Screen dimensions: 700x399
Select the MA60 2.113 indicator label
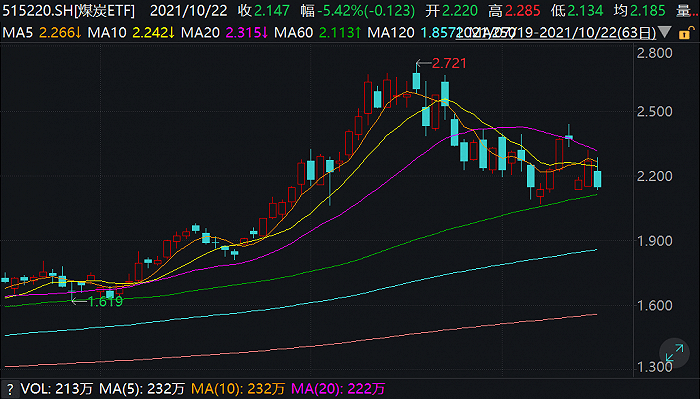tap(317, 33)
